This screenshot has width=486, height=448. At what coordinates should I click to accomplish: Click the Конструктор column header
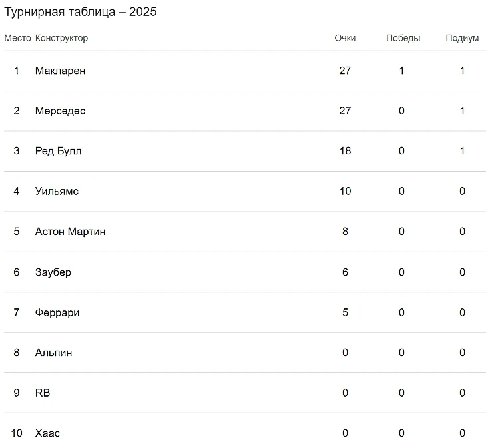(61, 38)
